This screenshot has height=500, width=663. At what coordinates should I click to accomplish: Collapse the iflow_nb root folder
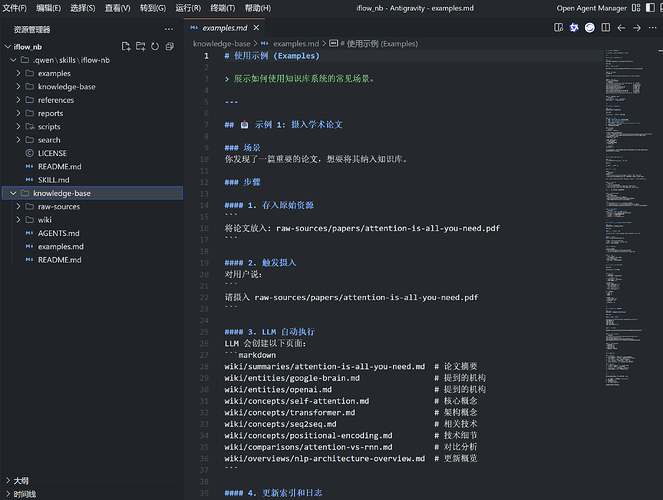8,47
